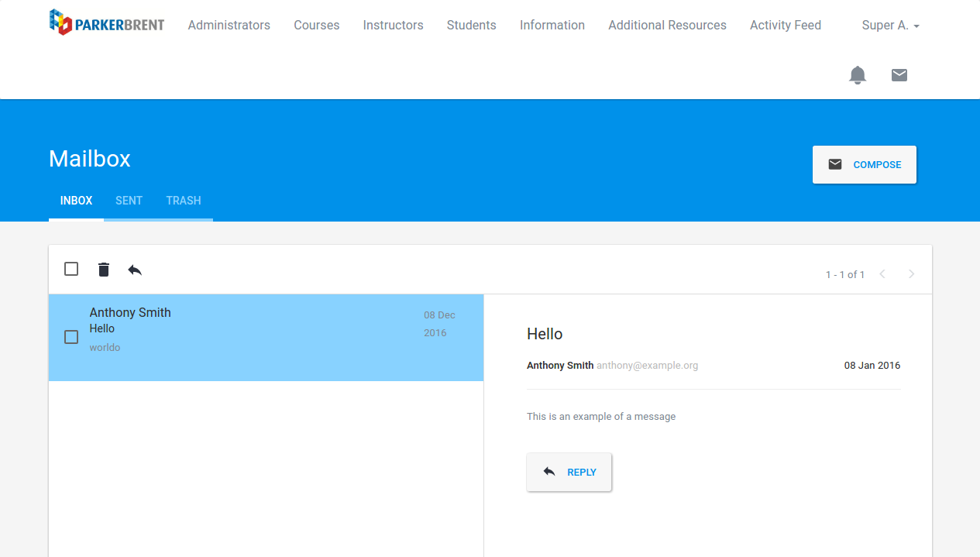The height and width of the screenshot is (557, 980).
Task: Open the envelope messages icon in header
Action: pos(899,75)
